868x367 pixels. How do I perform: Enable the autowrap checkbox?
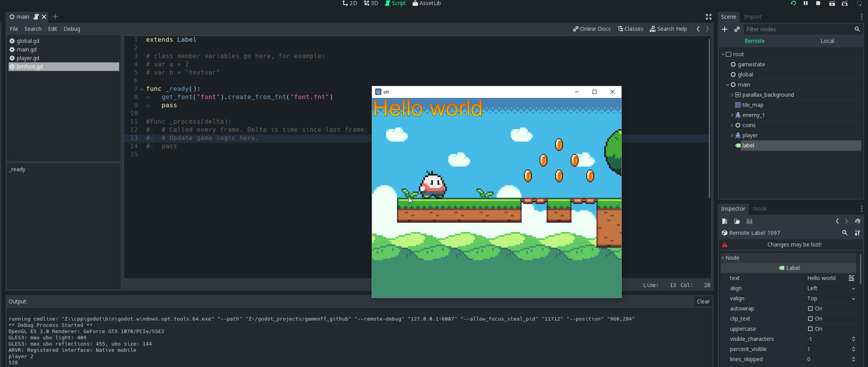click(810, 308)
